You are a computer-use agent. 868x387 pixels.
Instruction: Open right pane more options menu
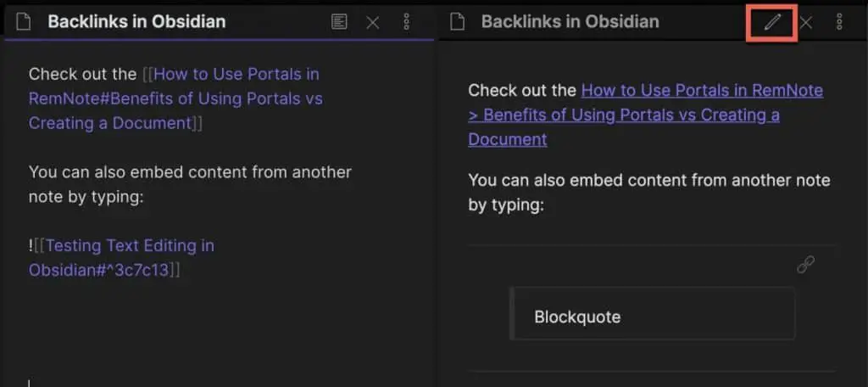tap(839, 22)
